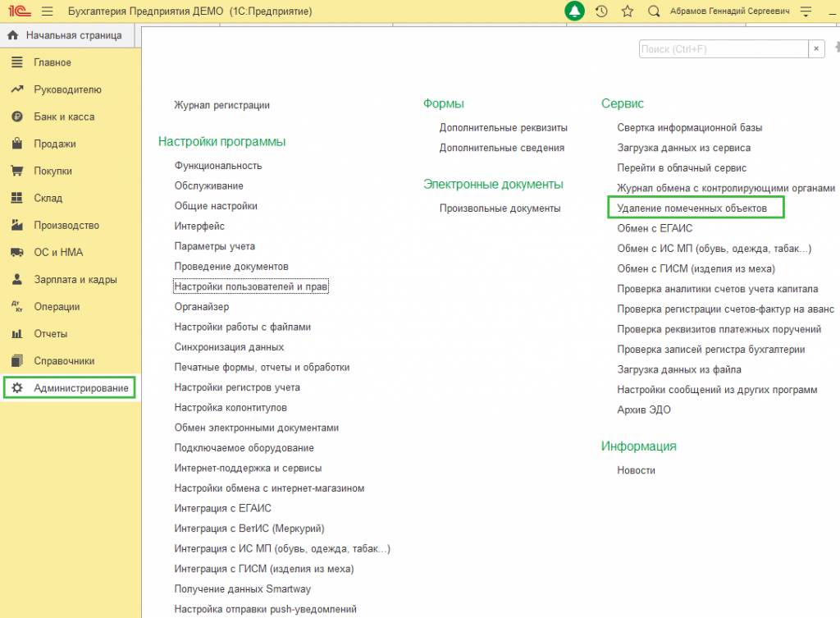This screenshot has height=618, width=840.
Task: Click the Администрирование gear icon
Action: (17, 387)
